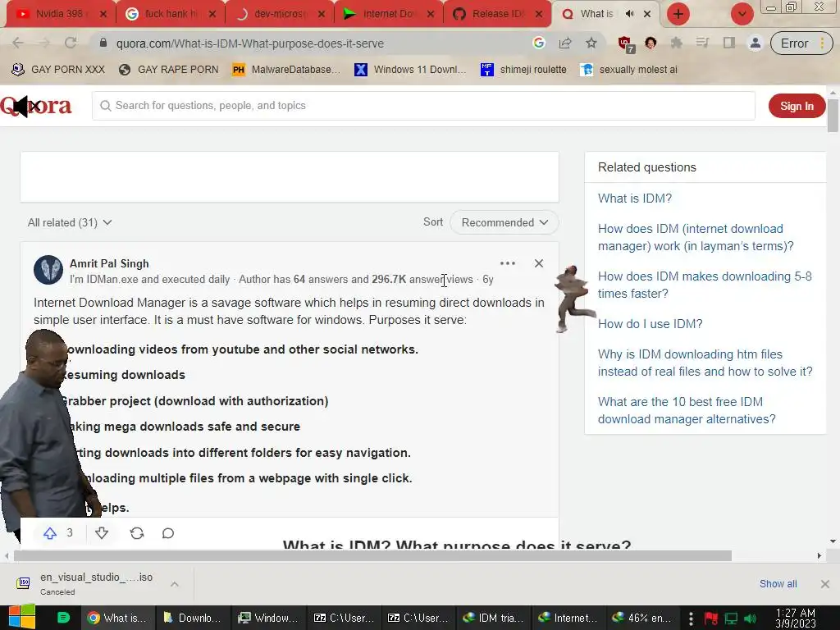Reload the Quora page
Viewport: 840px width, 630px height.
pyautogui.click(x=71, y=43)
